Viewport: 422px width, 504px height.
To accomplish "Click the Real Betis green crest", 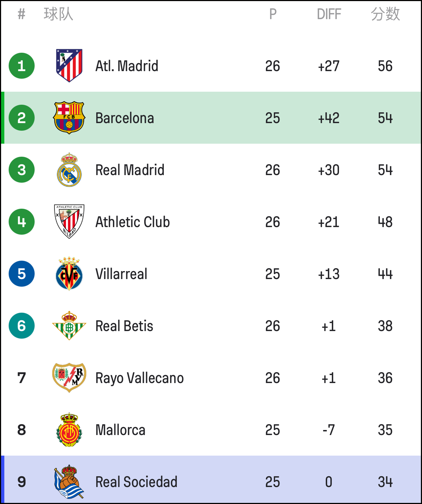I will coord(69,326).
